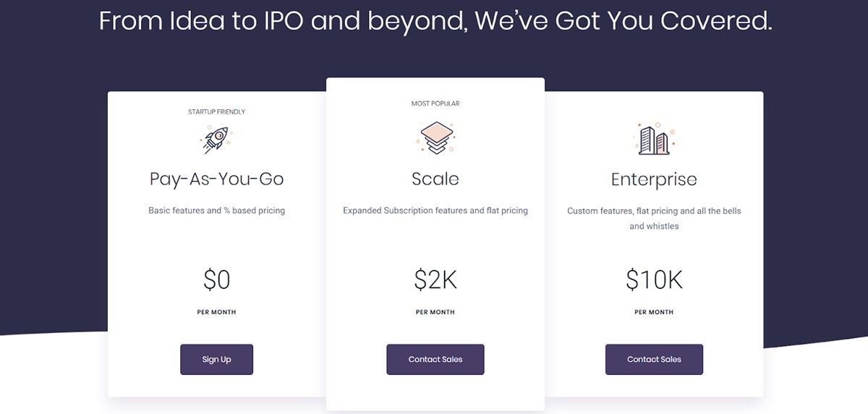This screenshot has width=868, height=414.
Task: Click the "From Idea to IPO" headline
Action: (x=435, y=20)
